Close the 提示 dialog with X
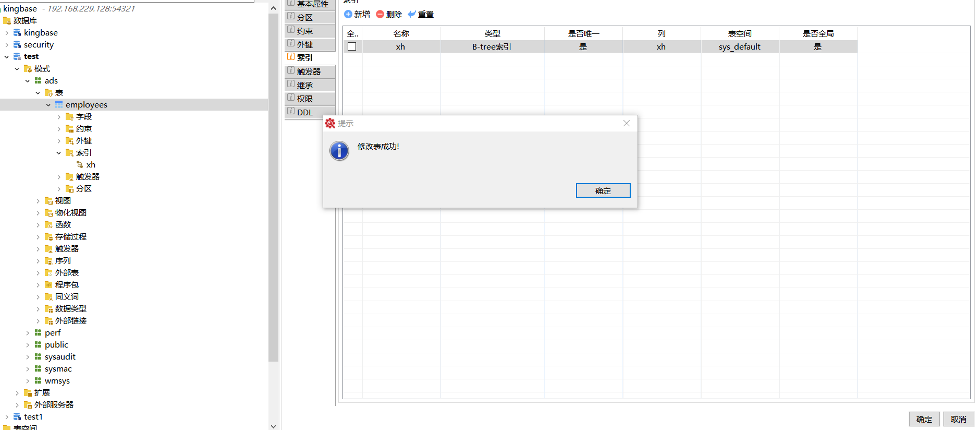 tap(626, 123)
